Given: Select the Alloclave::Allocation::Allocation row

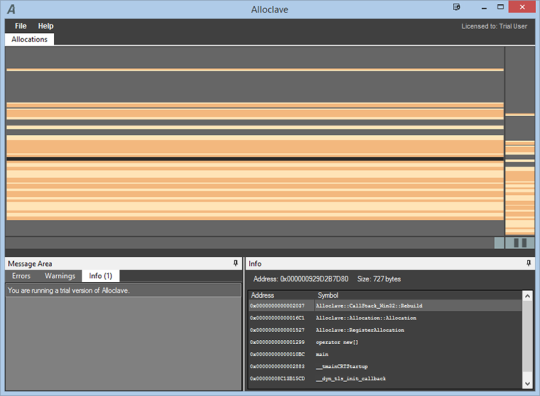Looking at the screenshot, I should 385,318.
